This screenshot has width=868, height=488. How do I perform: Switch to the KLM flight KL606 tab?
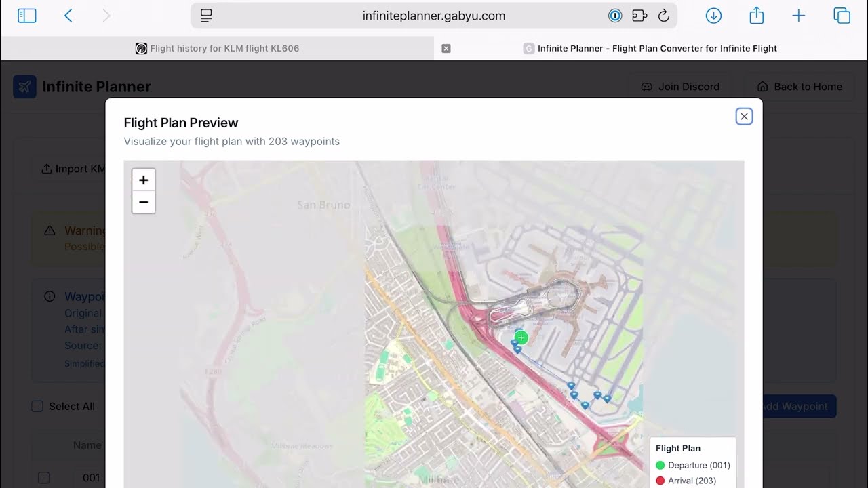217,48
